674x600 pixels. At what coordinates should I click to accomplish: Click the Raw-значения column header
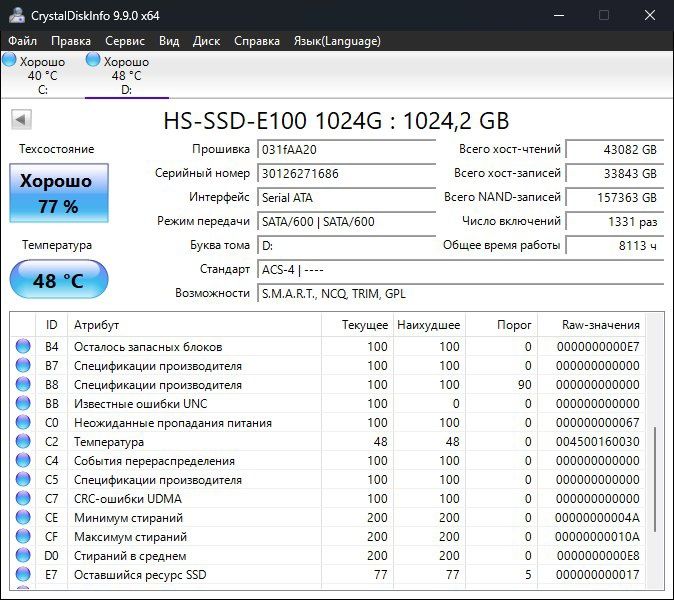(x=591, y=325)
